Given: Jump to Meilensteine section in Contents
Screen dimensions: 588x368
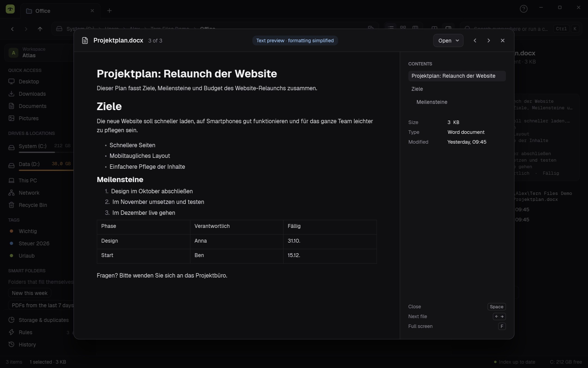Looking at the screenshot, I should click(457, 102).
